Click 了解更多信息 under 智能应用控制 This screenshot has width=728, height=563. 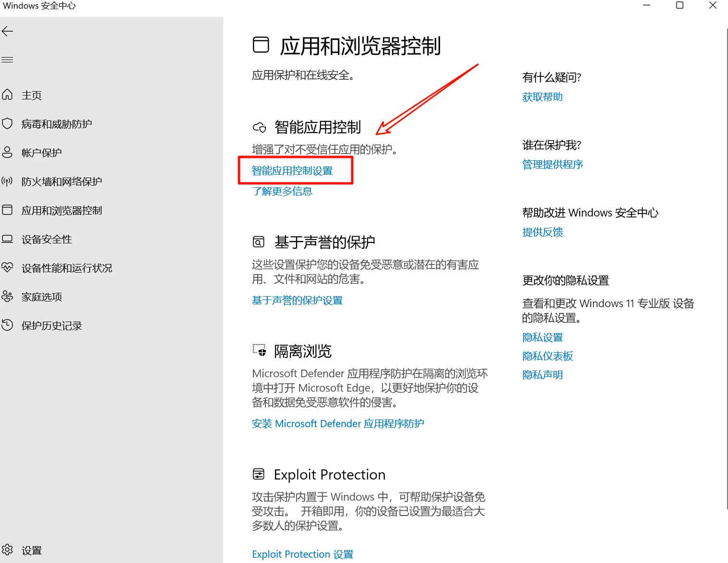(x=282, y=191)
